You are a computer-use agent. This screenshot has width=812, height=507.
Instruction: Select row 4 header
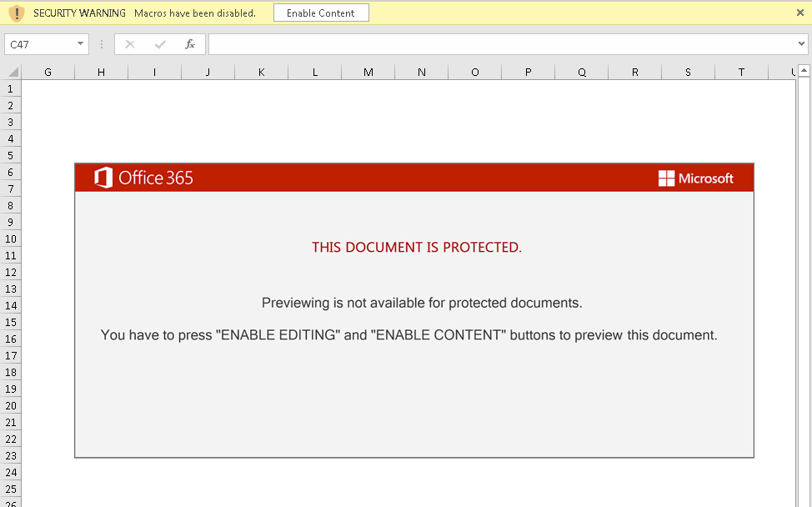click(x=10, y=138)
